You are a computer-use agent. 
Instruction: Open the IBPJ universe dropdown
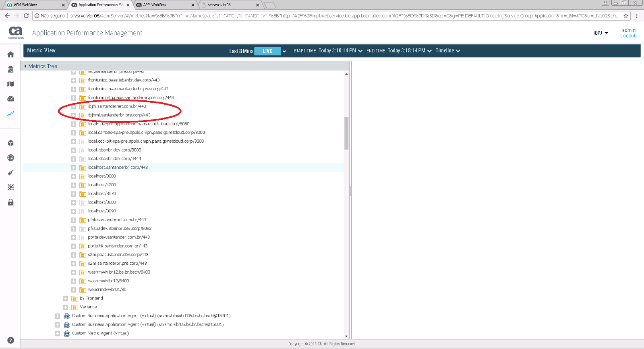click(601, 33)
